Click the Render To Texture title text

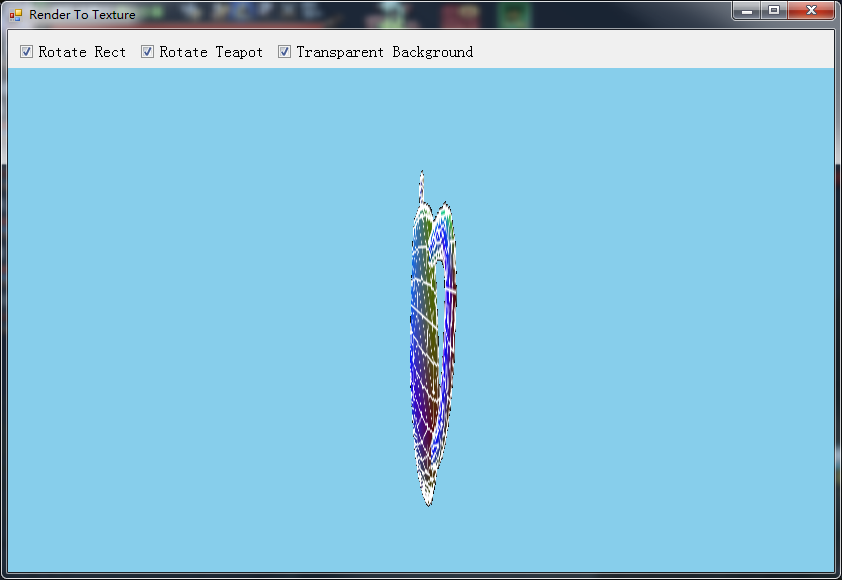click(x=82, y=14)
